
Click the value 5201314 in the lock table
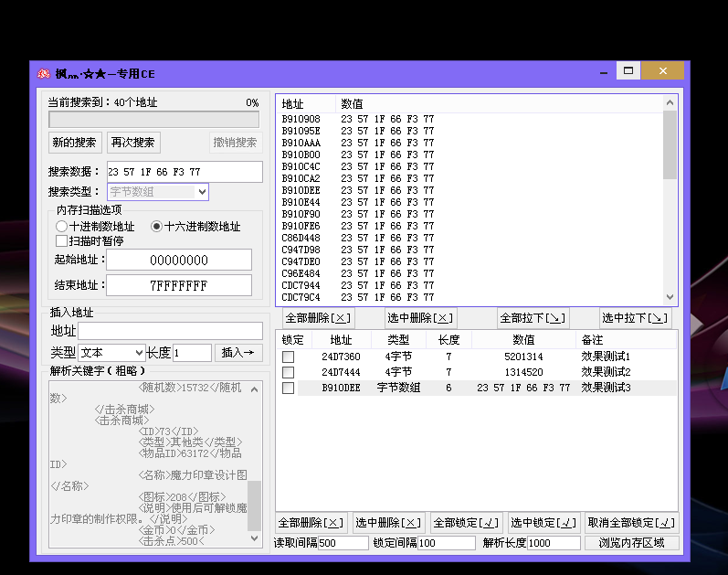click(523, 357)
